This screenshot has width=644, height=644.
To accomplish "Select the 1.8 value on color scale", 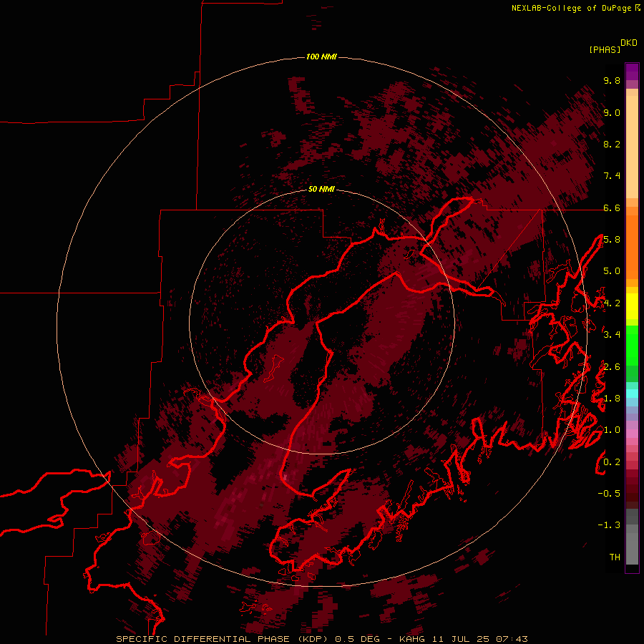I will click(x=612, y=399).
